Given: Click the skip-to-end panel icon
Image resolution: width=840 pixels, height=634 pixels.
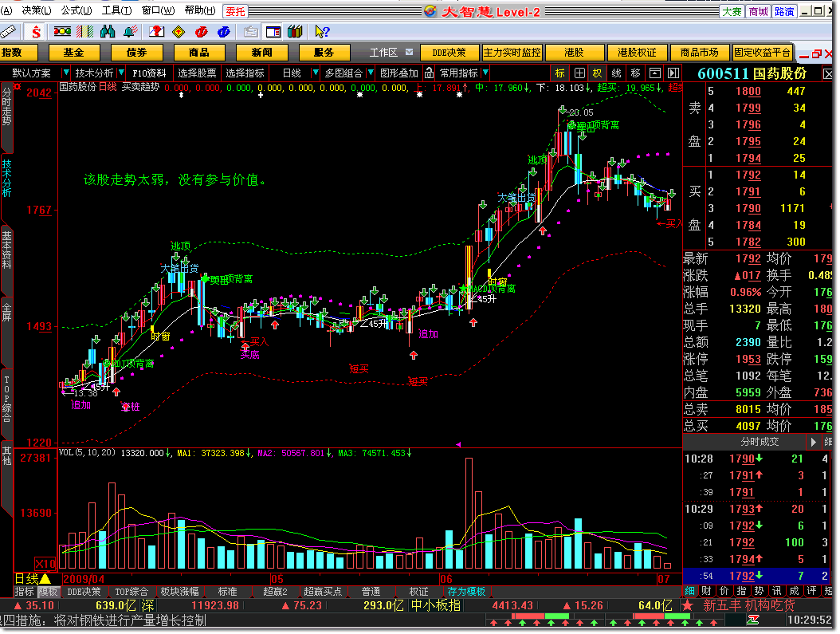Looking at the screenshot, I should pyautogui.click(x=673, y=73).
